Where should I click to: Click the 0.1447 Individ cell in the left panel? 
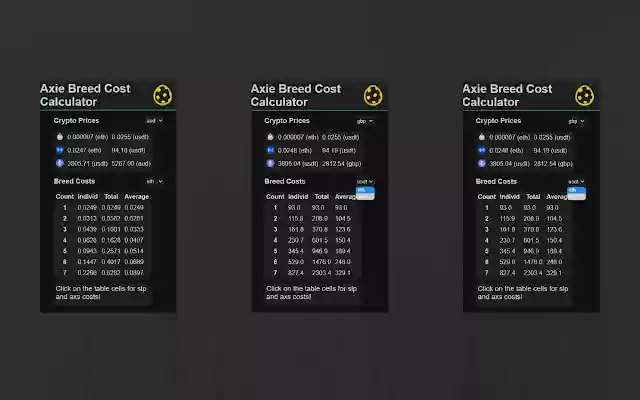pyautogui.click(x=87, y=262)
